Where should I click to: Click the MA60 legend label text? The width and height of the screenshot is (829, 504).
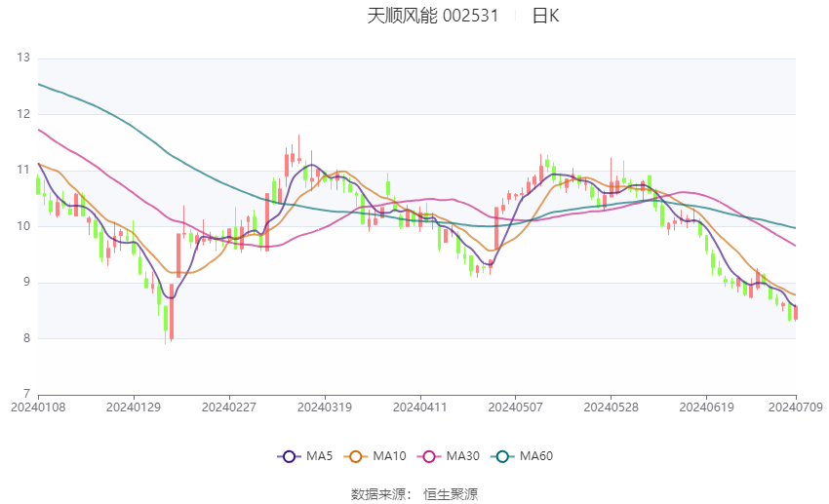point(536,456)
